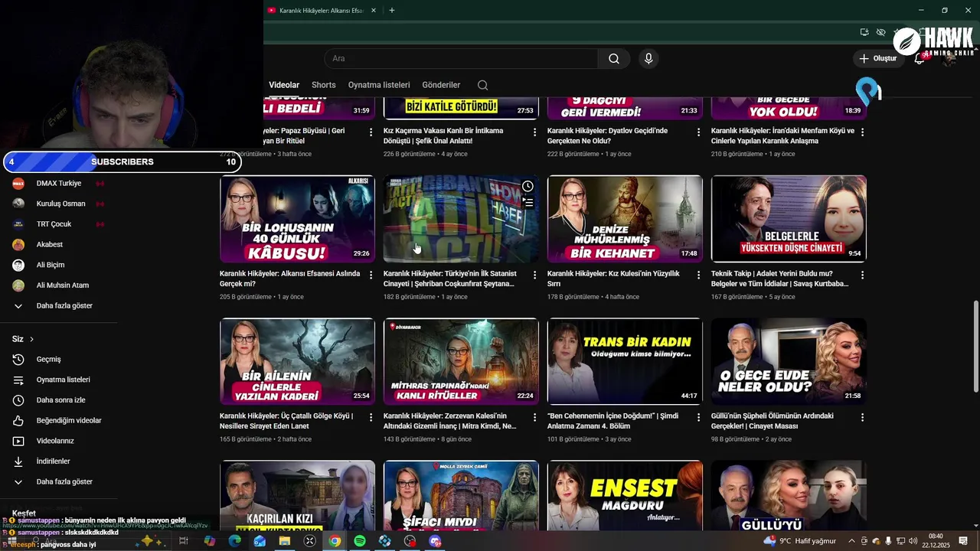Open Geçmiş history in the sidebar
Image resolution: width=980 pixels, height=551 pixels.
(48, 359)
